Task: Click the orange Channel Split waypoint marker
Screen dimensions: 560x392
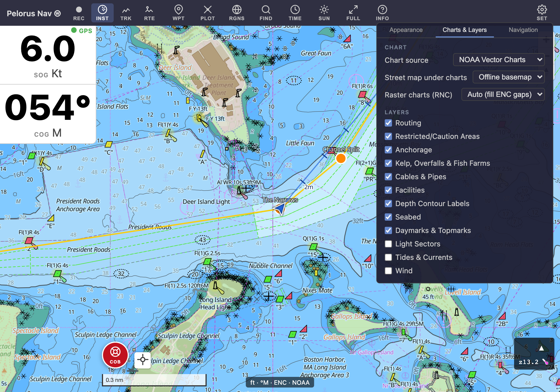Action: (341, 158)
